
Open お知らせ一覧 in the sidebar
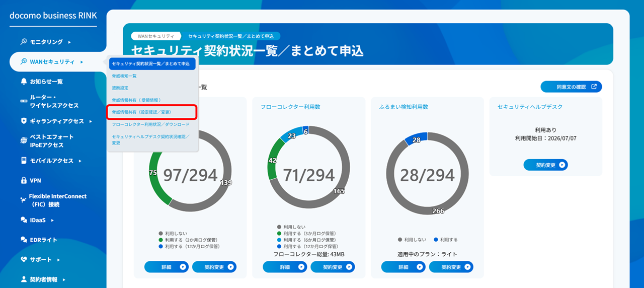click(x=46, y=82)
